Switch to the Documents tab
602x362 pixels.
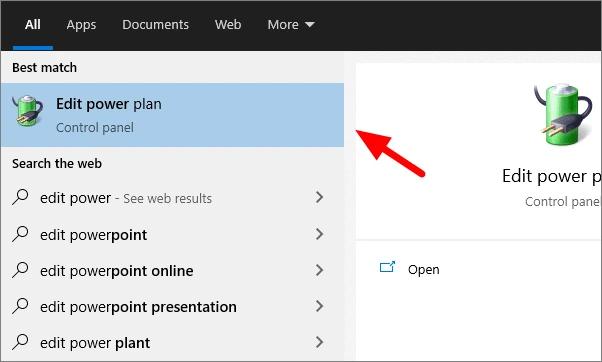click(x=155, y=25)
